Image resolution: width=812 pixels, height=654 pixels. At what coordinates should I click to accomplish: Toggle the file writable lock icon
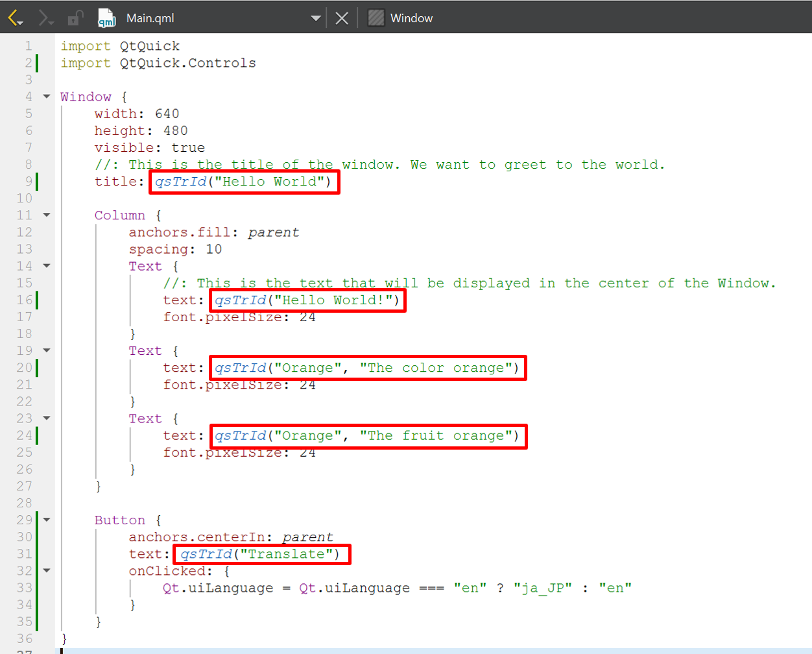coord(75,18)
